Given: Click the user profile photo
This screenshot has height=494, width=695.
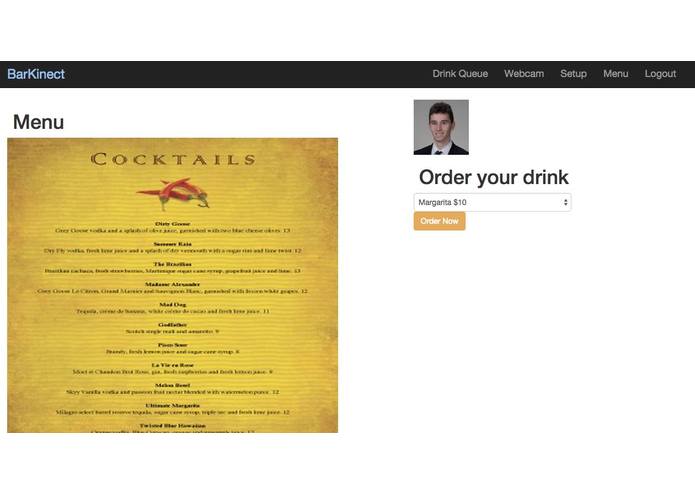Looking at the screenshot, I should [441, 127].
